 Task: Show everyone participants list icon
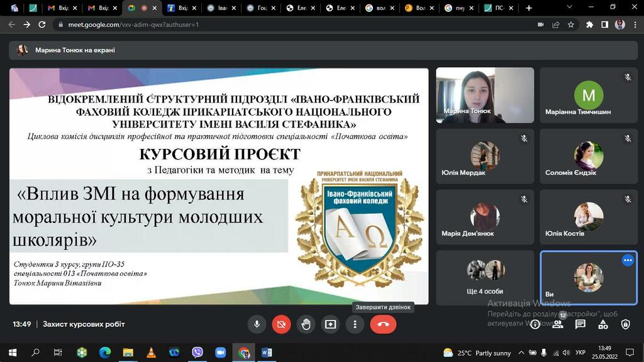click(x=558, y=324)
